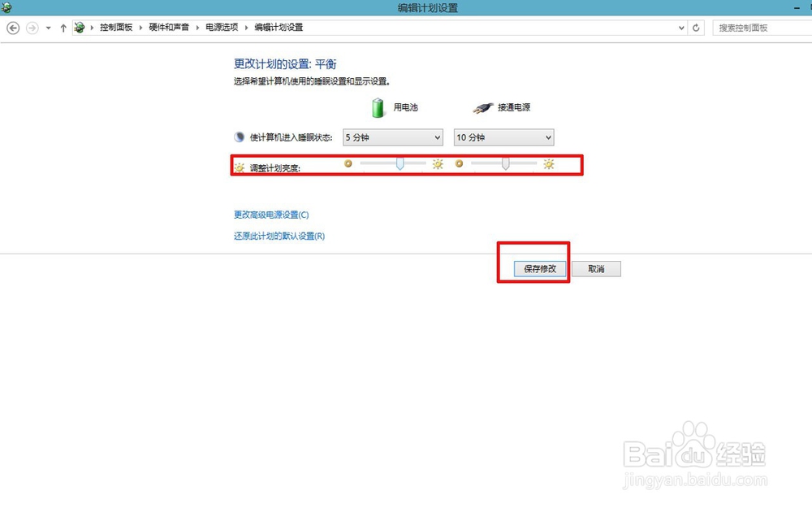The width and height of the screenshot is (812, 508).
Task: Click the brightness sun icon beside 调整计划亮度
Action: pos(239,165)
